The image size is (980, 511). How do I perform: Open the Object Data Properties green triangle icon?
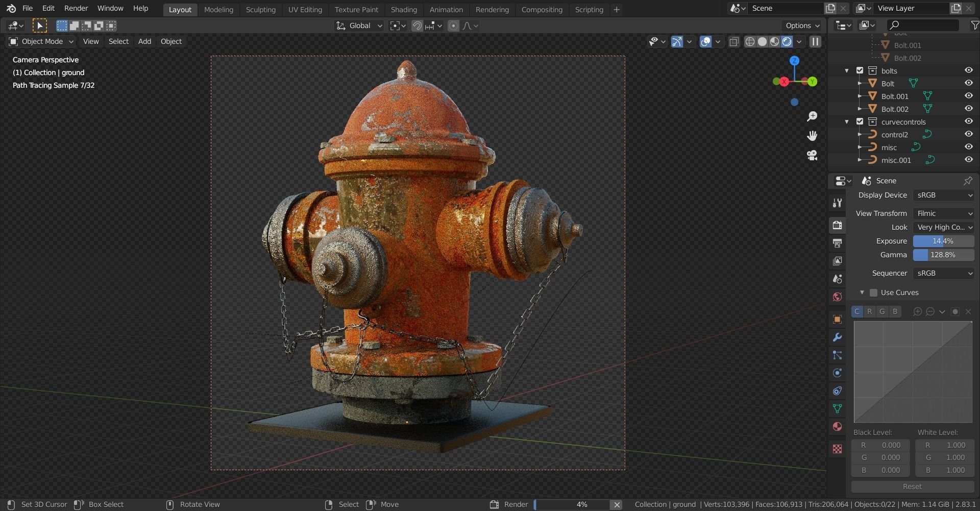tap(837, 409)
